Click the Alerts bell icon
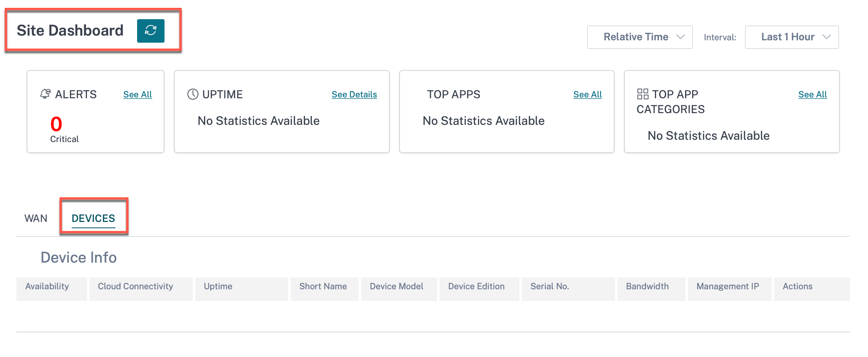This screenshot has width=868, height=357. [x=45, y=94]
